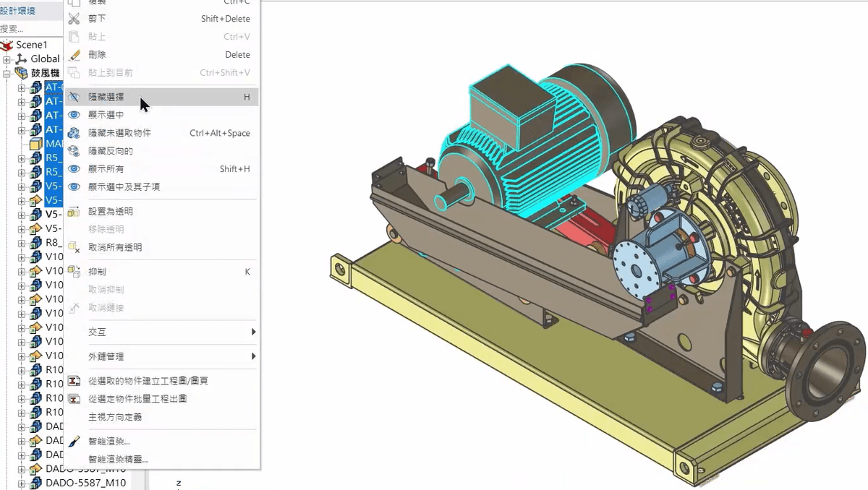
Task: Click the Global coordinate system icon
Action: point(20,59)
